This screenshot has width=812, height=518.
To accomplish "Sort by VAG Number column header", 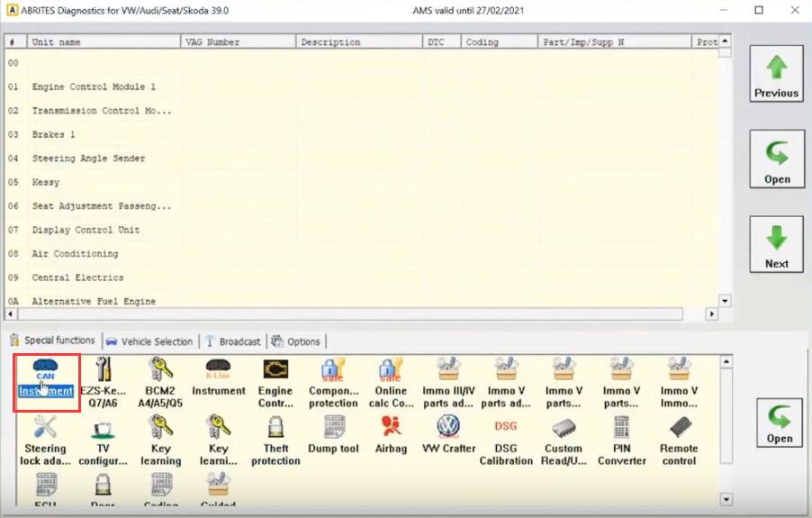I will click(239, 42).
